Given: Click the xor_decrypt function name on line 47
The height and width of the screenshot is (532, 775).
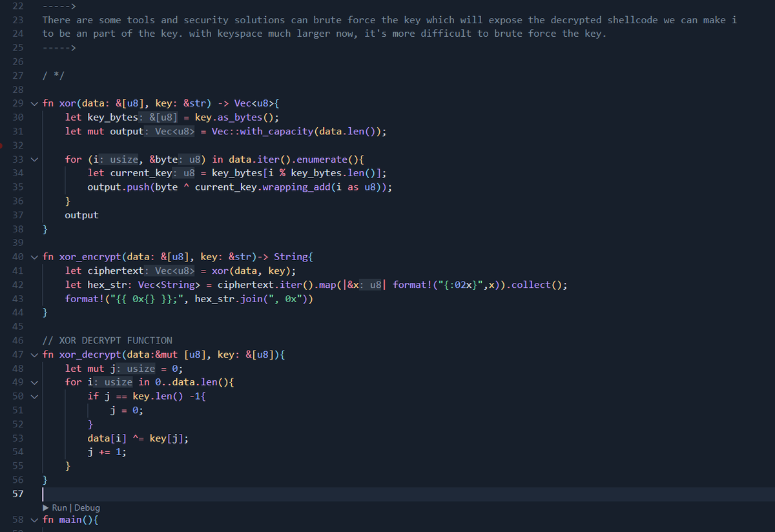Looking at the screenshot, I should 90,354.
